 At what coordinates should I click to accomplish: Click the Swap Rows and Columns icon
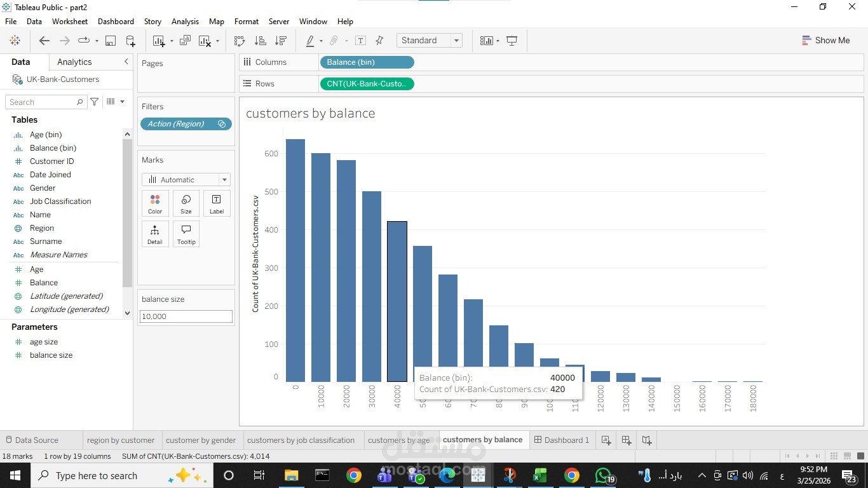240,41
